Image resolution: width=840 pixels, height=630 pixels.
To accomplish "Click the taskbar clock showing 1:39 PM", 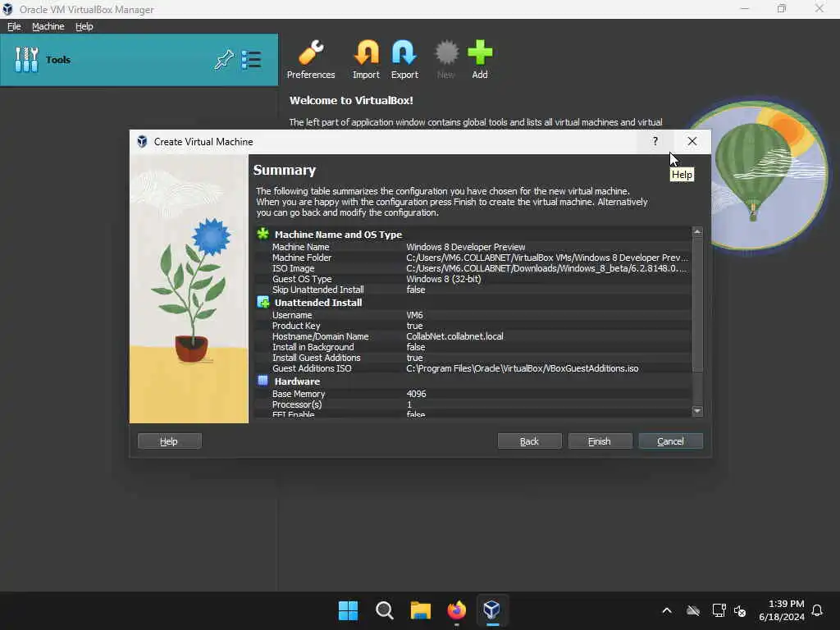I will [x=781, y=610].
